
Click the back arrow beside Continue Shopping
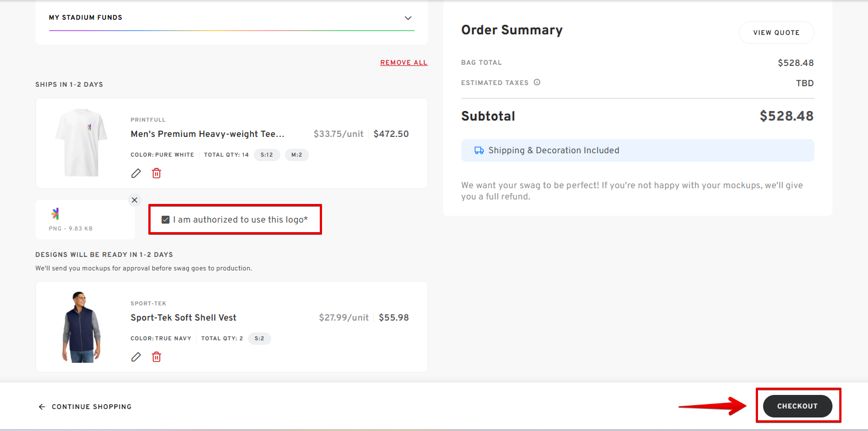tap(42, 407)
